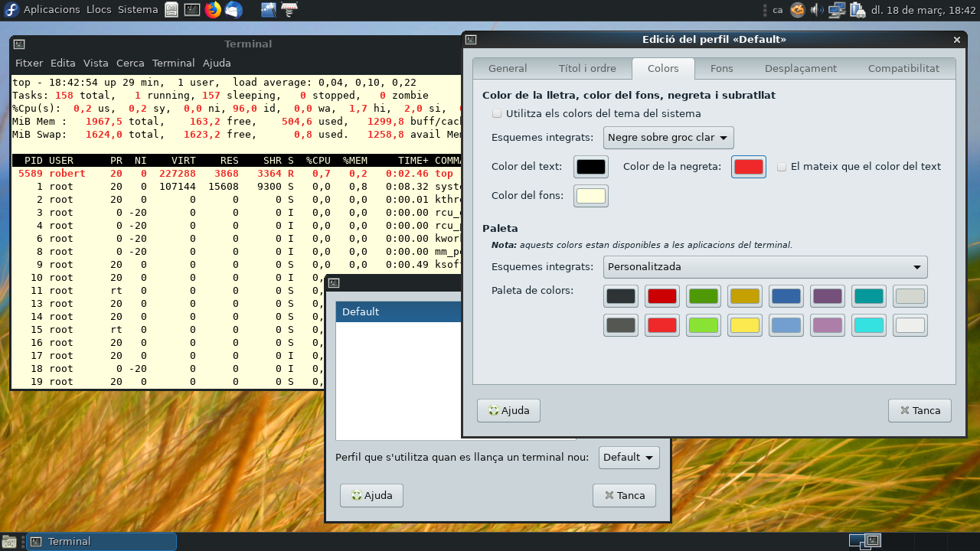This screenshot has width=980, height=551.
Task: Switch to the Fons tab
Action: (x=721, y=68)
